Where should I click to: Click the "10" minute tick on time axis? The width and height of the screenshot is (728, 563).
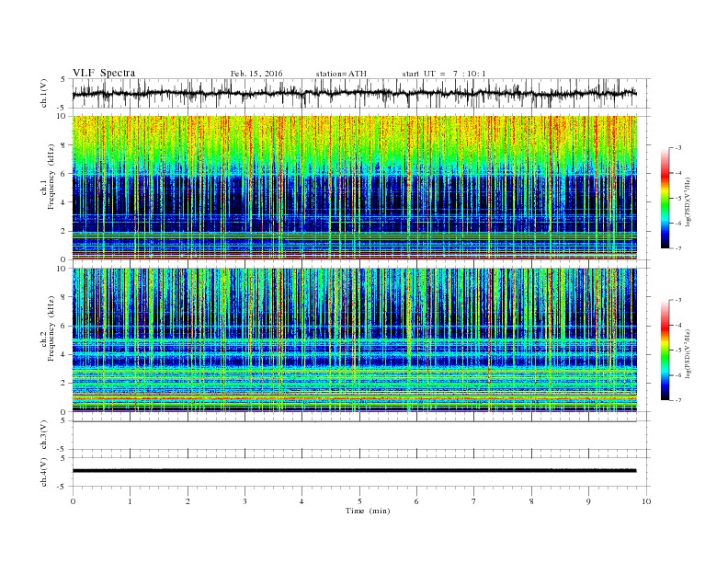[x=646, y=501]
